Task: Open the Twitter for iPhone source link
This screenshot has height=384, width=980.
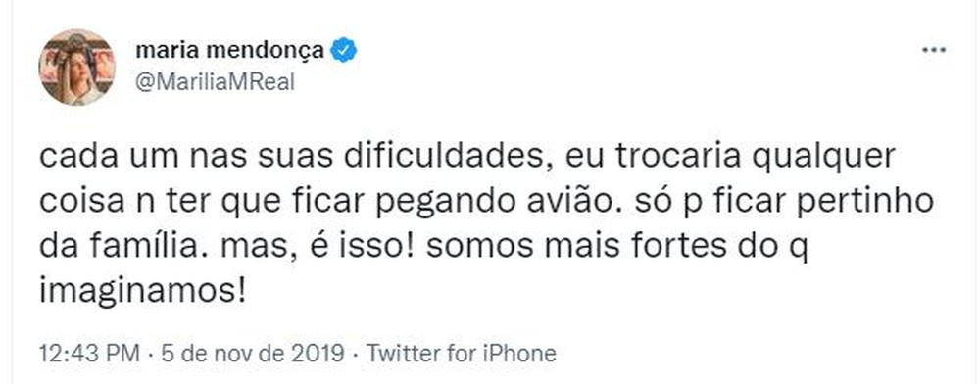Action: (460, 354)
